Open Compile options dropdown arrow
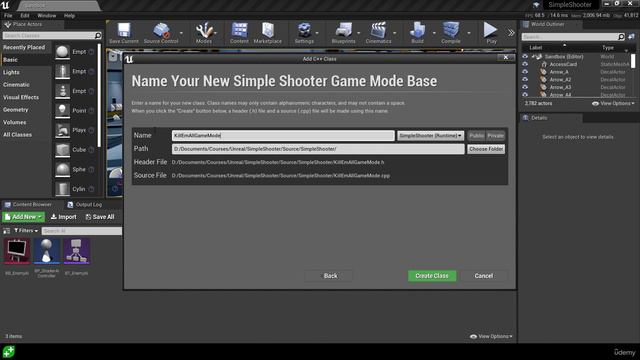The image size is (640, 360). point(469,33)
